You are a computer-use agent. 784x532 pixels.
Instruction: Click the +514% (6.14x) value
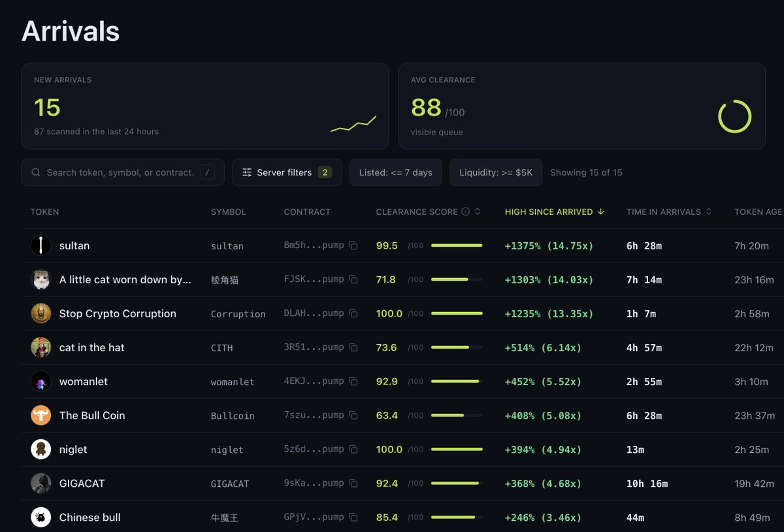coord(543,347)
